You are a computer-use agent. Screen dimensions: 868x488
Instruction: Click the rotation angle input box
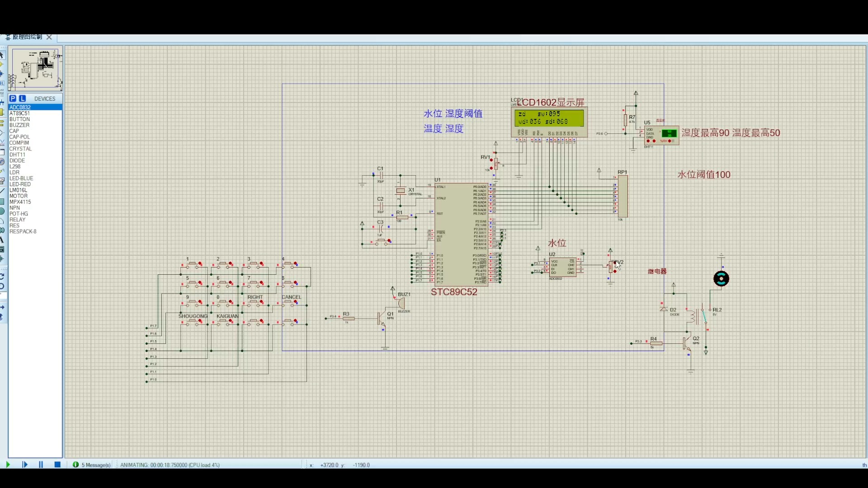(3, 295)
